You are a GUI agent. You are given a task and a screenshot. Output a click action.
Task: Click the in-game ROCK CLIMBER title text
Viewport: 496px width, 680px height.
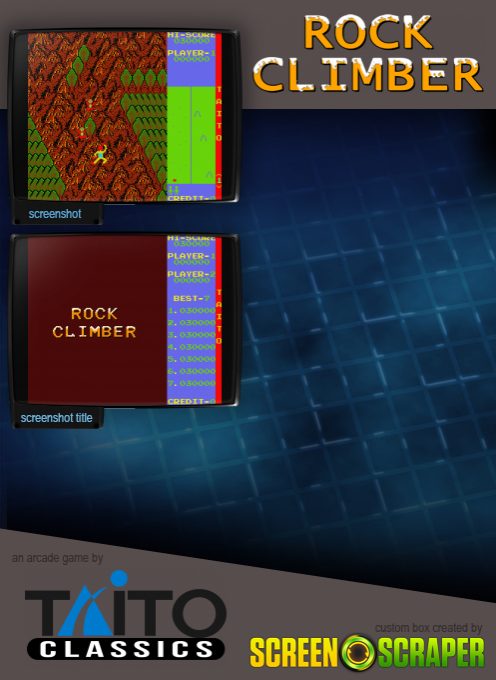click(94, 323)
